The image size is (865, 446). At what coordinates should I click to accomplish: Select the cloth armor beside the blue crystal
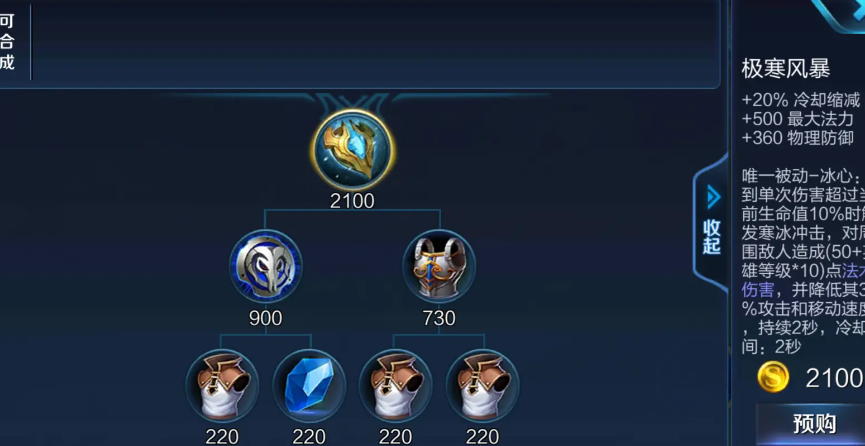click(x=222, y=386)
